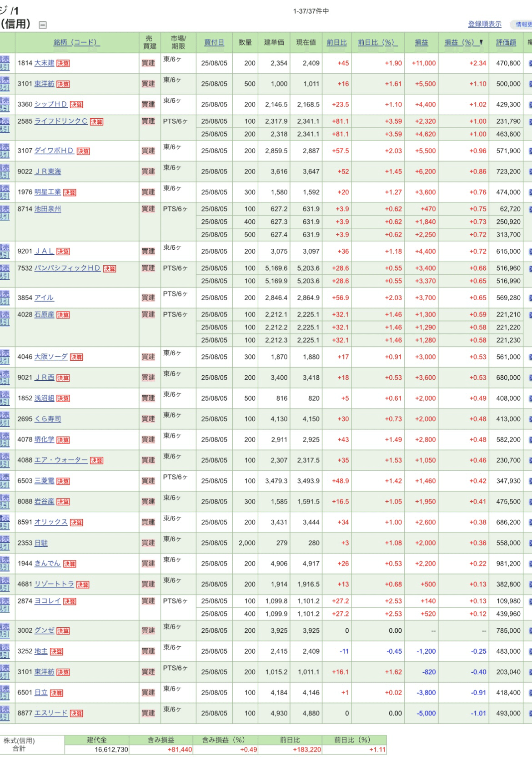
Task: Click 決算 badge next to リゾートトラ
Action: point(83,585)
